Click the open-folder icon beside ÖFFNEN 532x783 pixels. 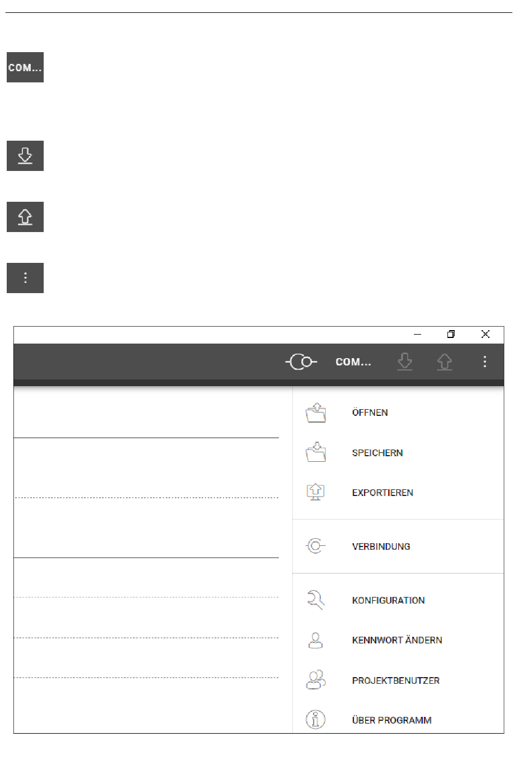[316, 413]
